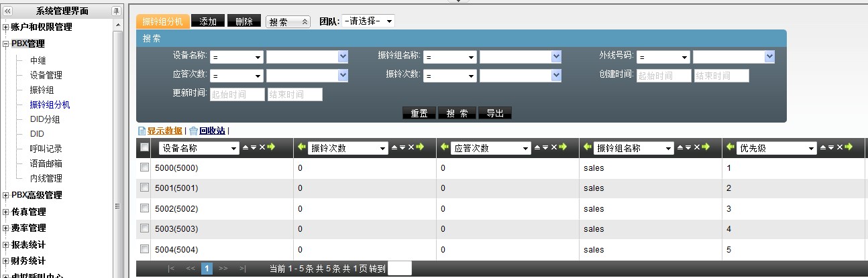Screen dimensions: 868x278
Task: Expand the PBX高级管理 tree node
Action: [x=6, y=196]
